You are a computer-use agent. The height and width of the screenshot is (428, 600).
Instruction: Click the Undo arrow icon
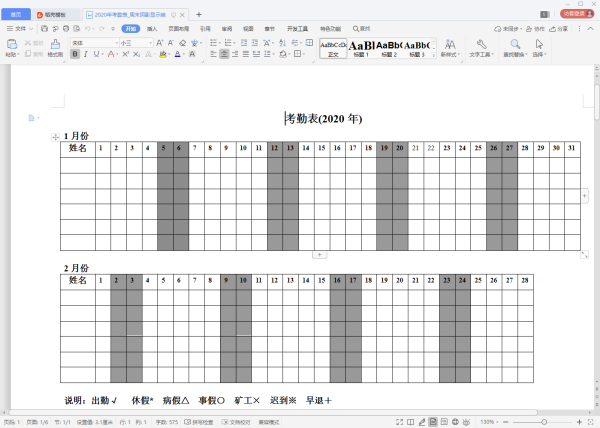click(x=87, y=29)
